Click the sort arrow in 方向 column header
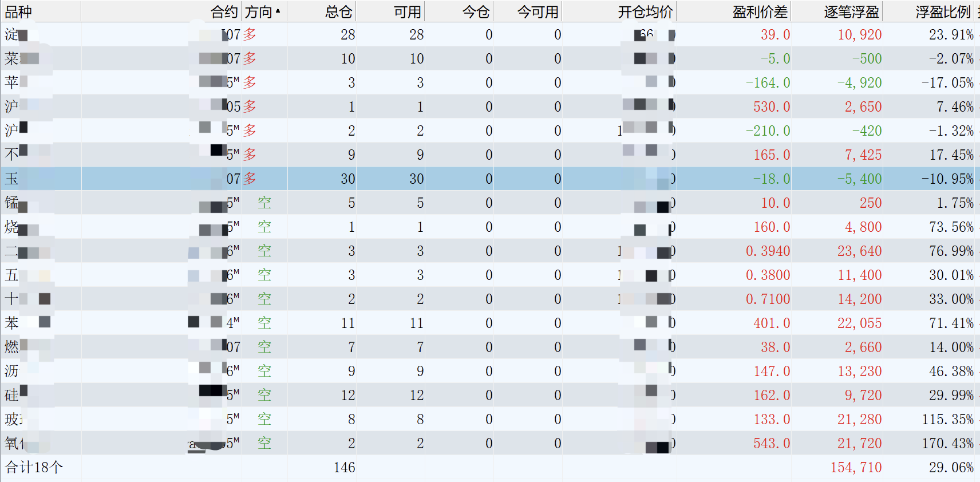The height and width of the screenshot is (482, 980). tap(278, 11)
